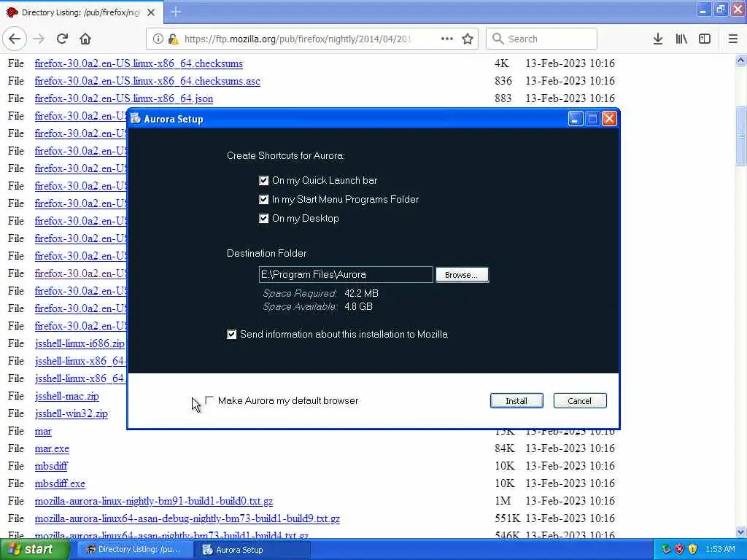Click the padlock warning icon in address bar
Viewport: 747px width, 560px height.
pos(174,39)
